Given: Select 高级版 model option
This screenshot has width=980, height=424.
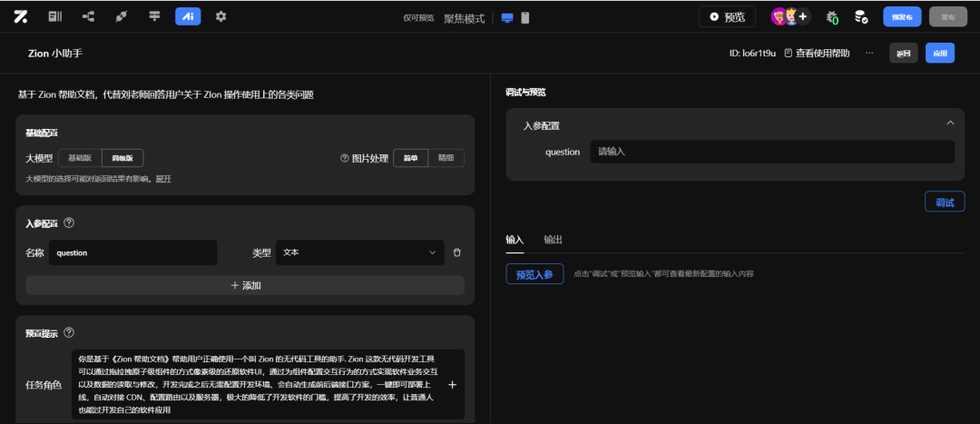Looking at the screenshot, I should click(122, 158).
